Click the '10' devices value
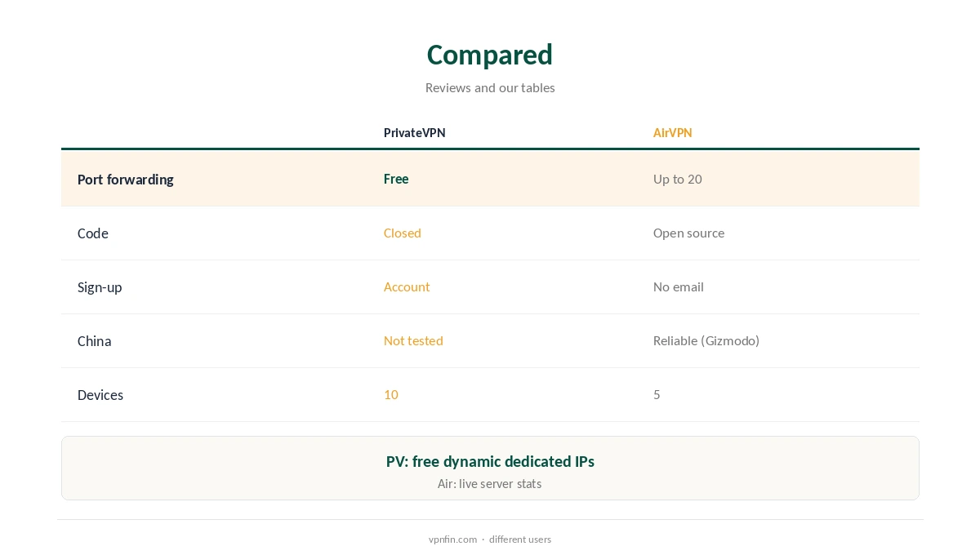The width and height of the screenshot is (980, 555). (x=391, y=394)
